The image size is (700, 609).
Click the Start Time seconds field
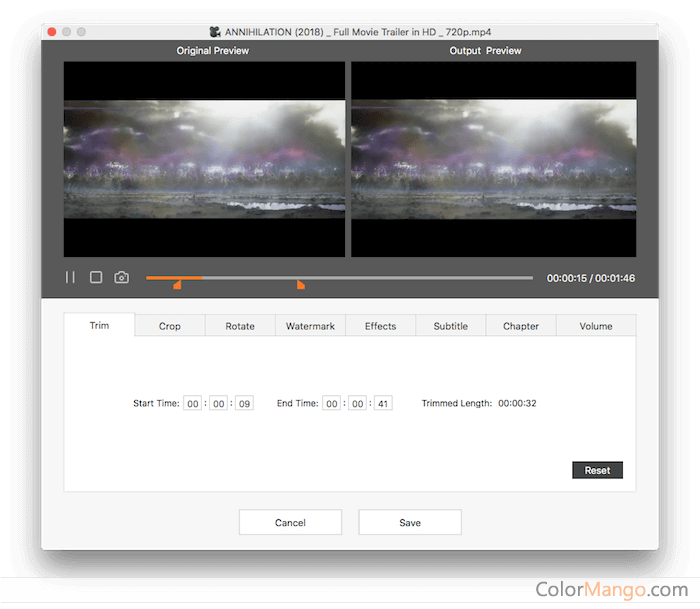[x=244, y=403]
